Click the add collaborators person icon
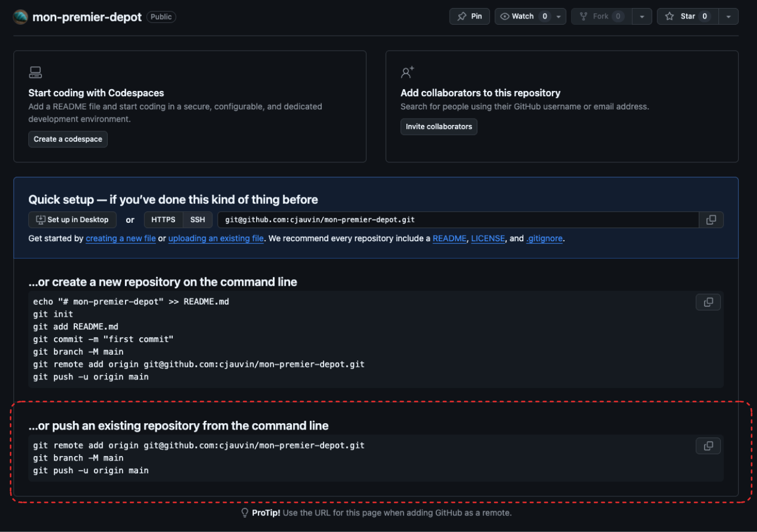This screenshot has height=532, width=757. (408, 73)
